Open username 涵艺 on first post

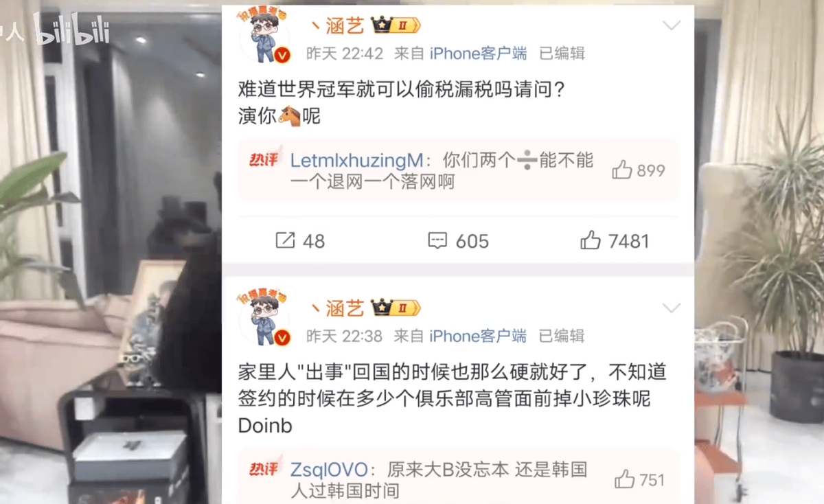[x=345, y=26]
